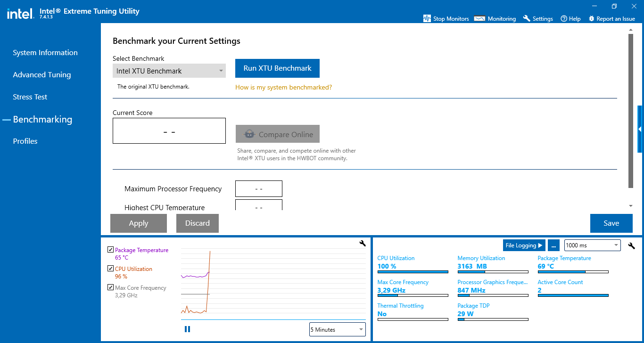The image size is (644, 343).
Task: Click the Active Core Count label
Action: [561, 282]
